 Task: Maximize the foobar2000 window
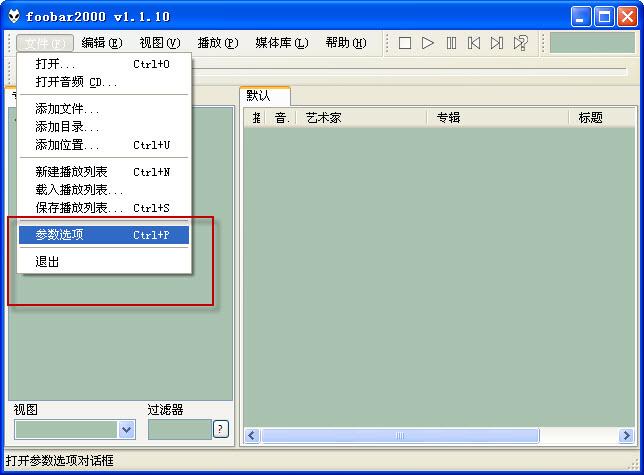[604, 17]
